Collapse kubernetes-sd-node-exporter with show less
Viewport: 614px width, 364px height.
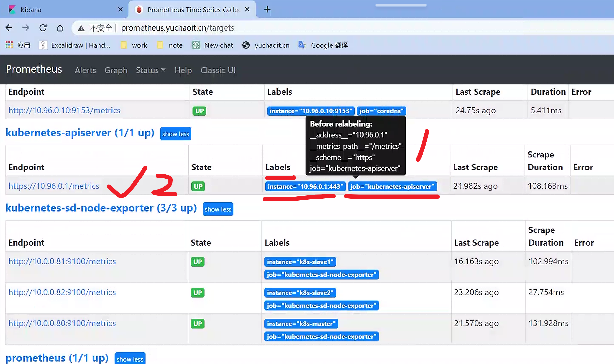click(x=218, y=209)
